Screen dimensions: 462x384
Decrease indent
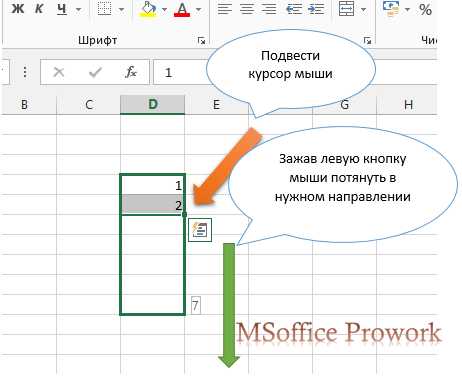(x=294, y=9)
